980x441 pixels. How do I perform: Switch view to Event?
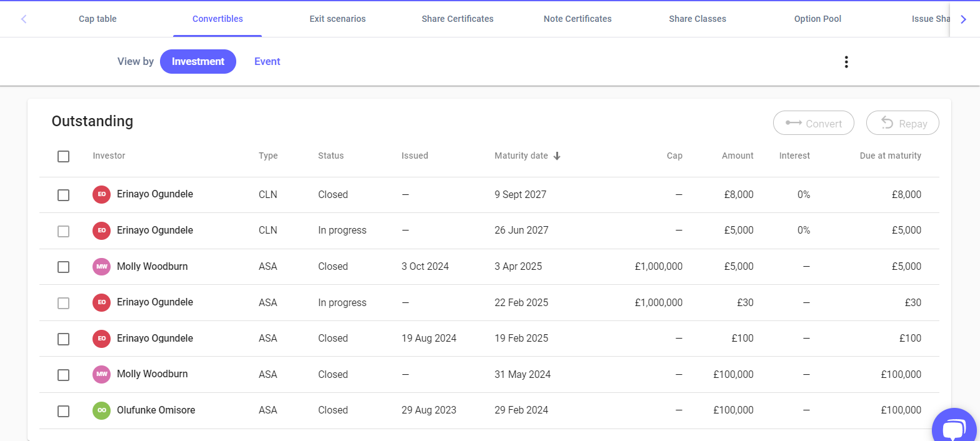(x=267, y=62)
